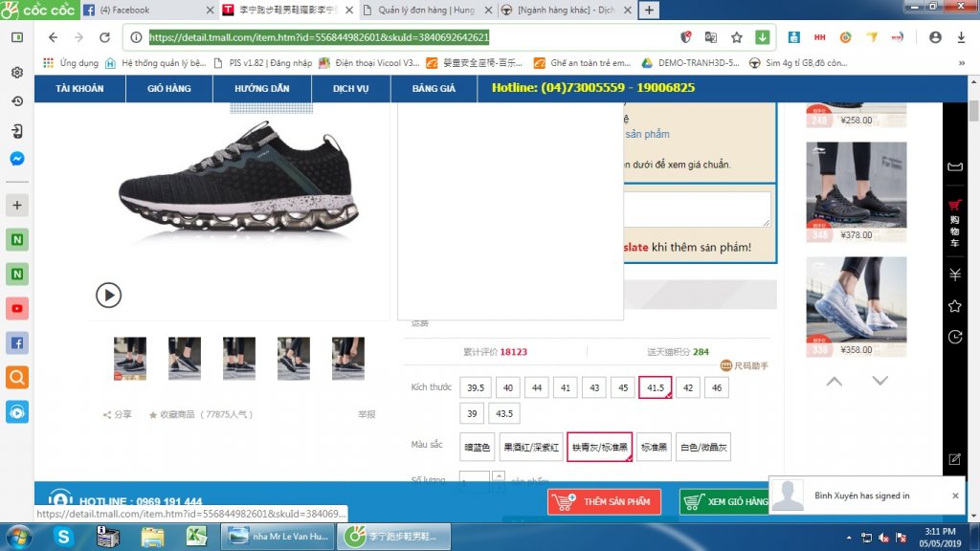Choose the 白色/微晶灰 color option

click(703, 448)
